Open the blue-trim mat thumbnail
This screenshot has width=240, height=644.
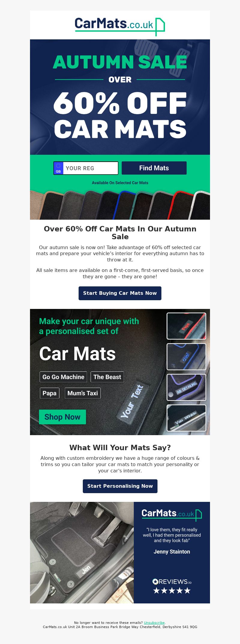click(186, 357)
